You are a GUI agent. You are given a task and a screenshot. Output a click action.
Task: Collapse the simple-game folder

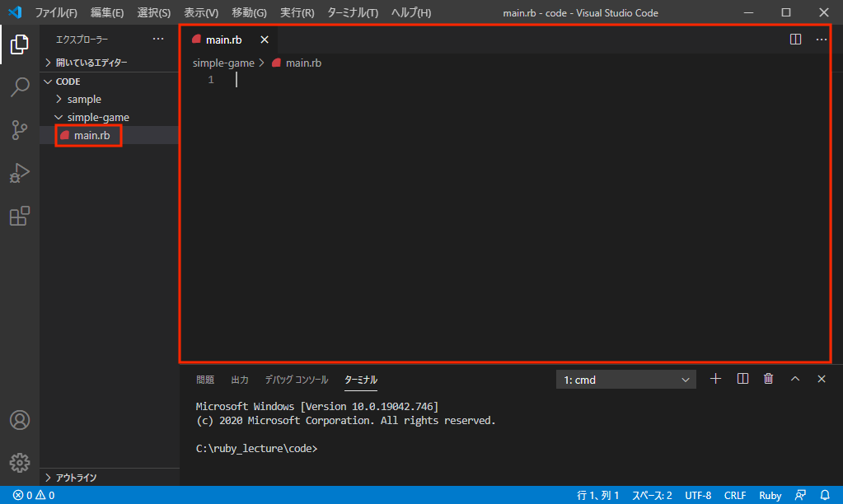pos(97,117)
